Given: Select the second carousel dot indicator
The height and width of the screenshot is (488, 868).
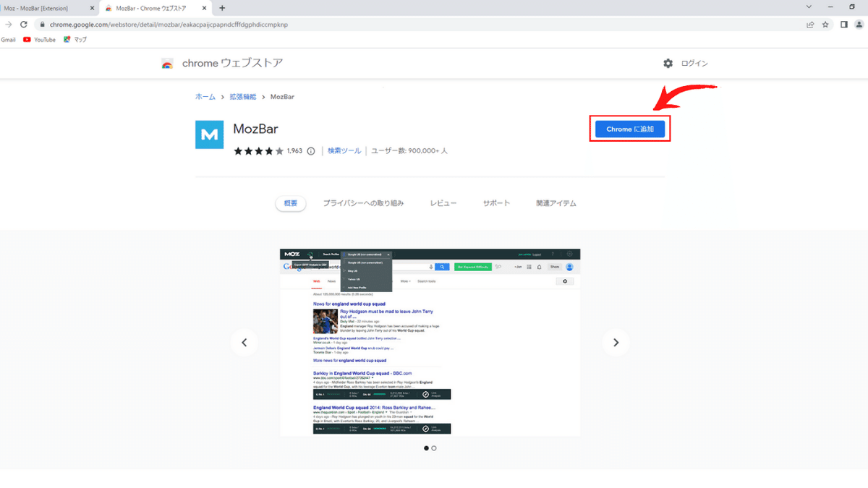Looking at the screenshot, I should (434, 448).
